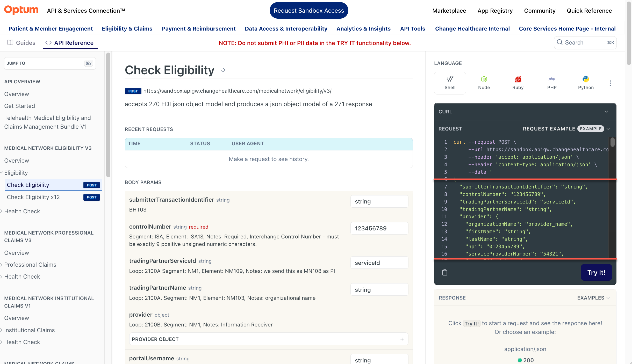
Task: Click the top Search field
Action: click(585, 42)
